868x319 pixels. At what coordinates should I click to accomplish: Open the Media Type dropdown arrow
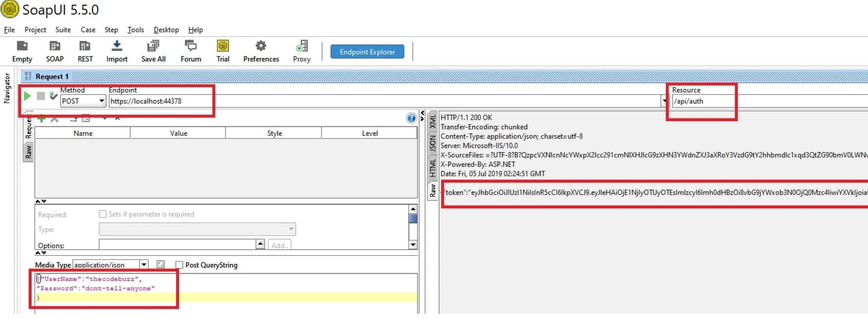click(144, 264)
